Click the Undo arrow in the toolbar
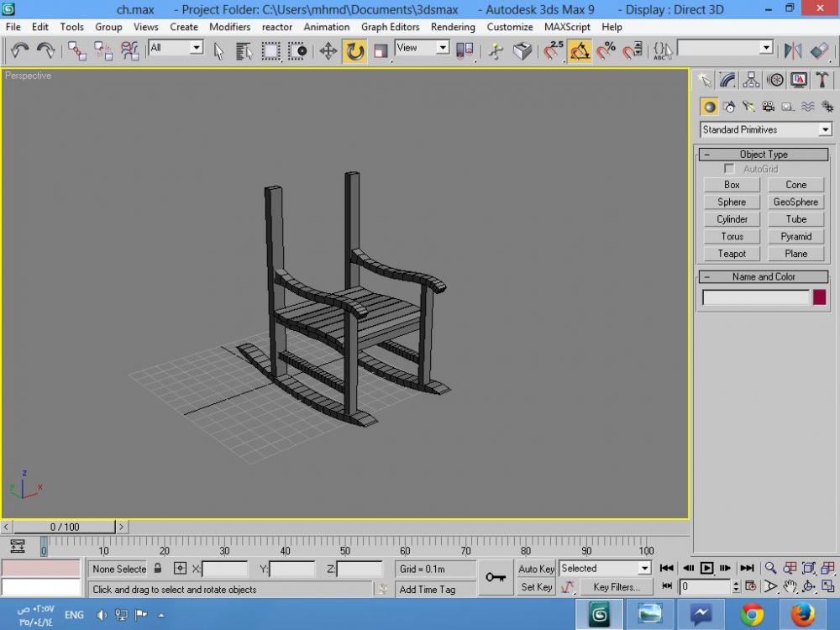The height and width of the screenshot is (630, 840). [x=20, y=51]
